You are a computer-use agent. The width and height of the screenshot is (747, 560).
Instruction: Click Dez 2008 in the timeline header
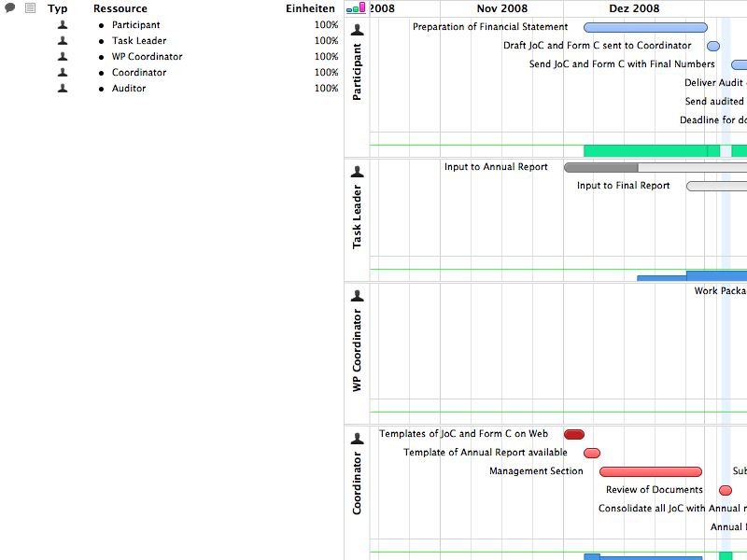[634, 8]
